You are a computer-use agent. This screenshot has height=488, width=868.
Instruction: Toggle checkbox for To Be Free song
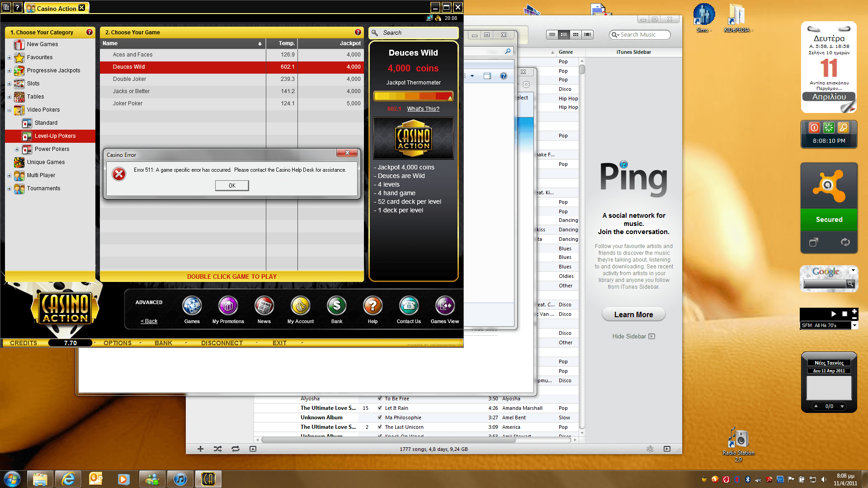click(x=380, y=399)
